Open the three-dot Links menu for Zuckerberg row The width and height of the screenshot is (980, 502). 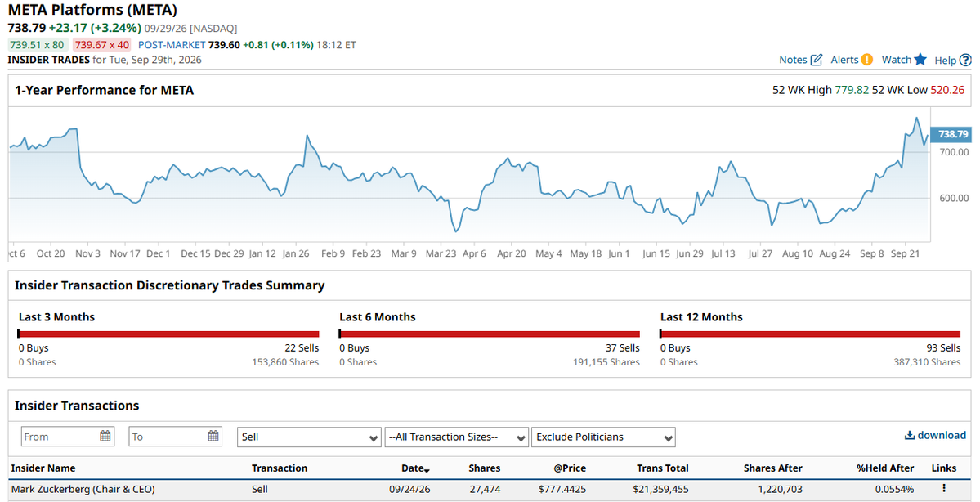tap(944, 488)
